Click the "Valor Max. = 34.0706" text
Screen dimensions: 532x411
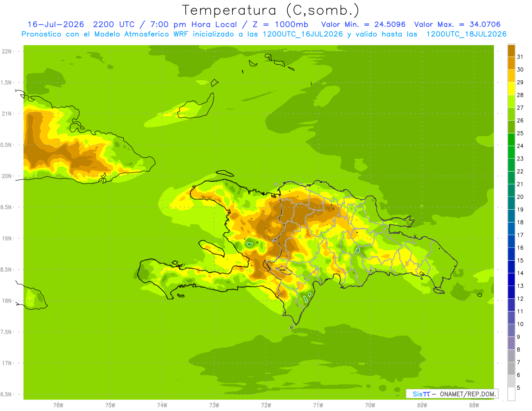pos(458,24)
